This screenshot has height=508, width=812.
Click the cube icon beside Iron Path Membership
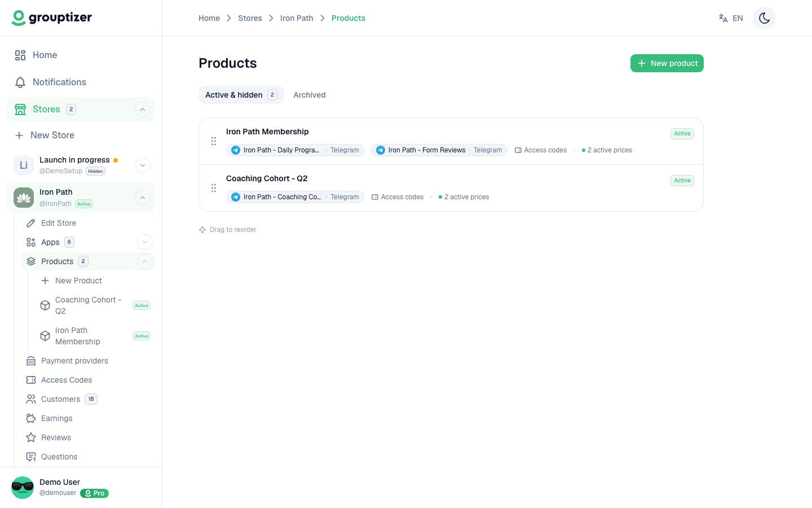(x=45, y=336)
